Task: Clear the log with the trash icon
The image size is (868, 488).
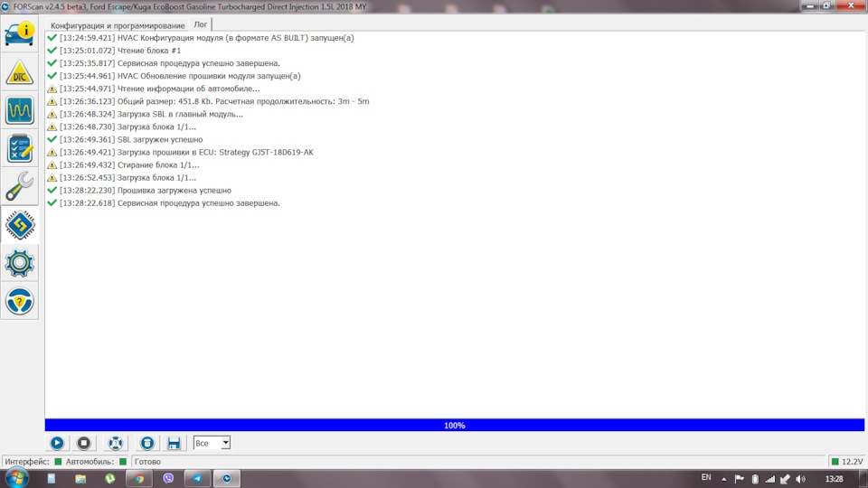Action: pos(146,443)
